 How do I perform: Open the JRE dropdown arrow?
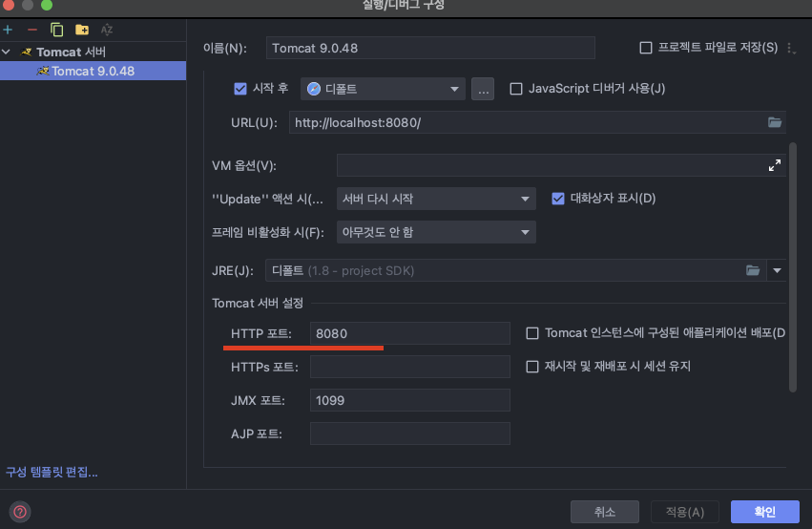777,270
